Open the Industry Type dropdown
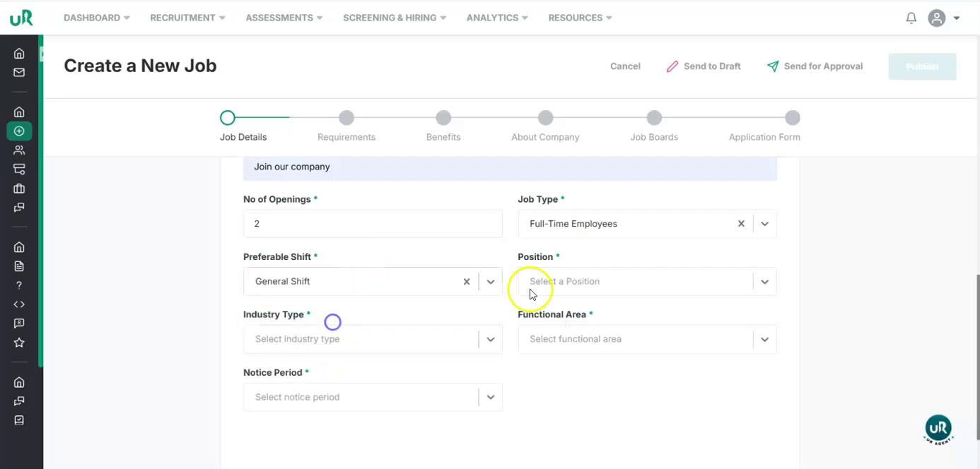980x469 pixels. tap(490, 340)
